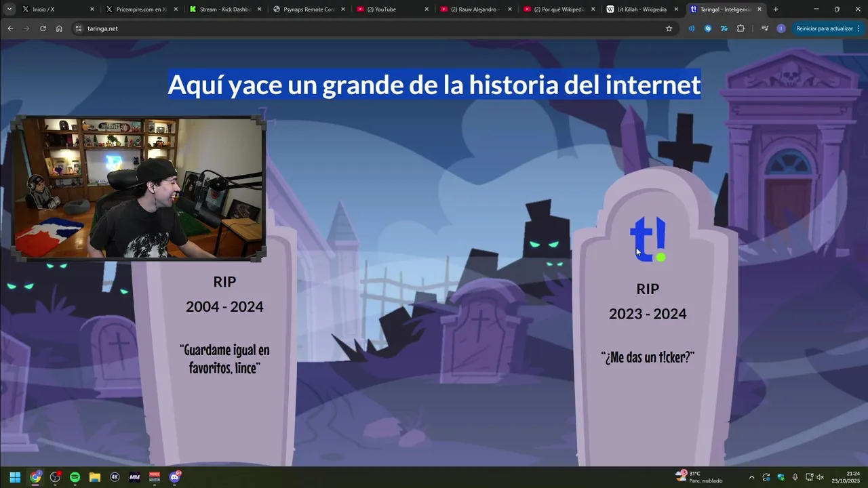This screenshot has width=868, height=488.
Task: Show hidden system tray icons
Action: coord(751,477)
